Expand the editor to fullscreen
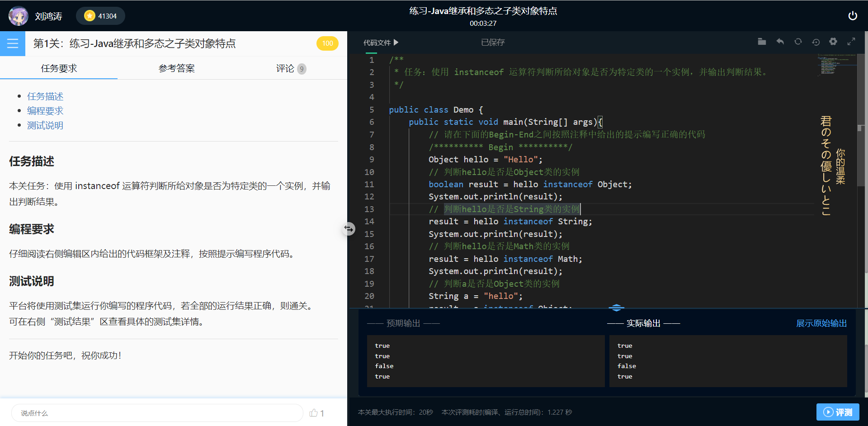This screenshot has height=426, width=868. tap(852, 41)
